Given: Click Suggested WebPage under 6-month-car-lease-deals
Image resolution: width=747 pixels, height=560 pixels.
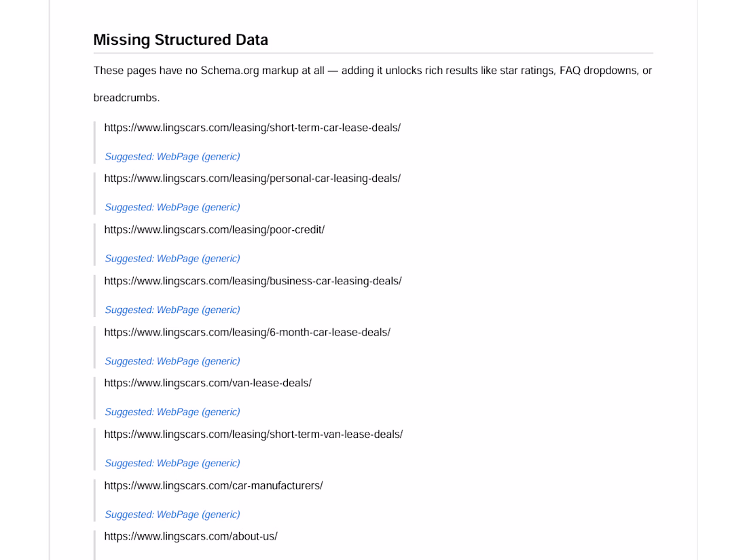Looking at the screenshot, I should coord(172,361).
